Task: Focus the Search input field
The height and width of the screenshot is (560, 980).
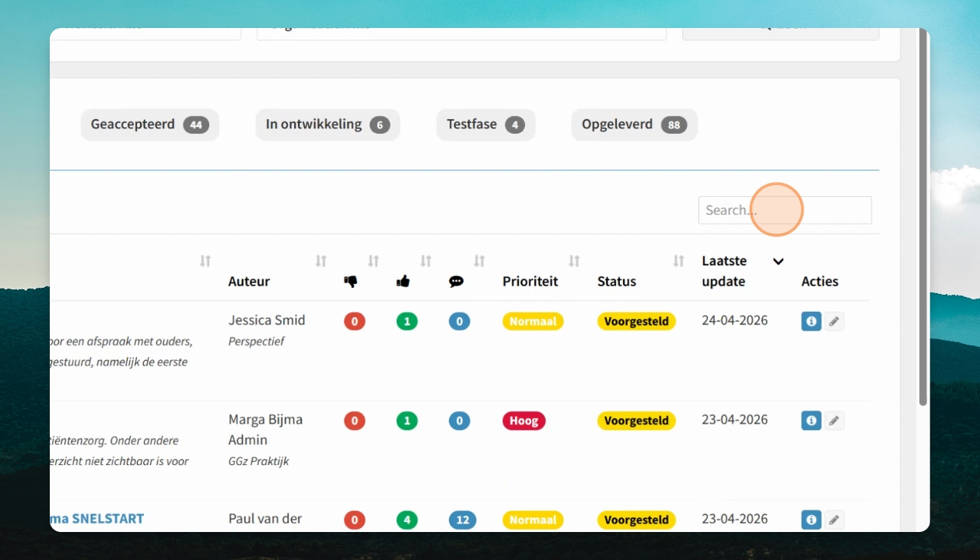Action: coord(785,210)
